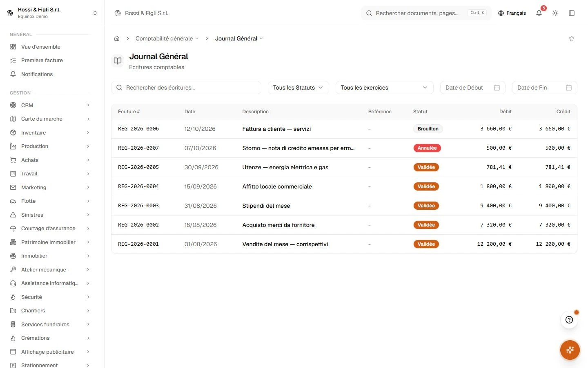
Task: Toggle the sidebar panel icon
Action: tap(572, 13)
